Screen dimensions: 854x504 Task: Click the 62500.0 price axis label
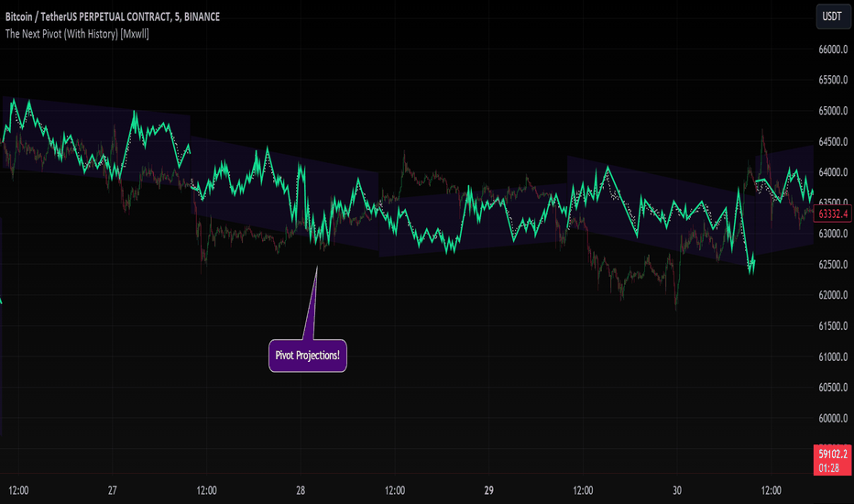[x=833, y=265]
